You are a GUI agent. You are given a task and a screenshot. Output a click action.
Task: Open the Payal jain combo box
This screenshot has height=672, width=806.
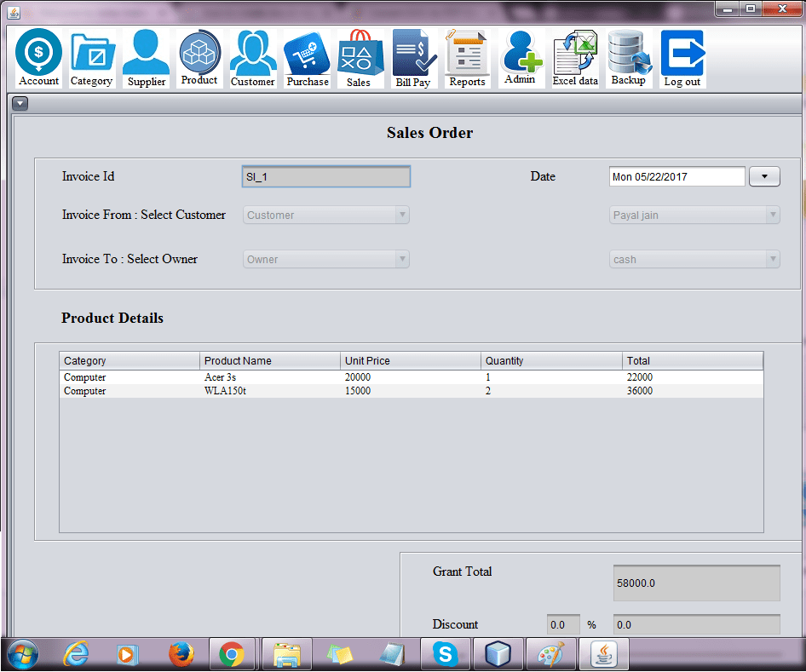(x=694, y=215)
